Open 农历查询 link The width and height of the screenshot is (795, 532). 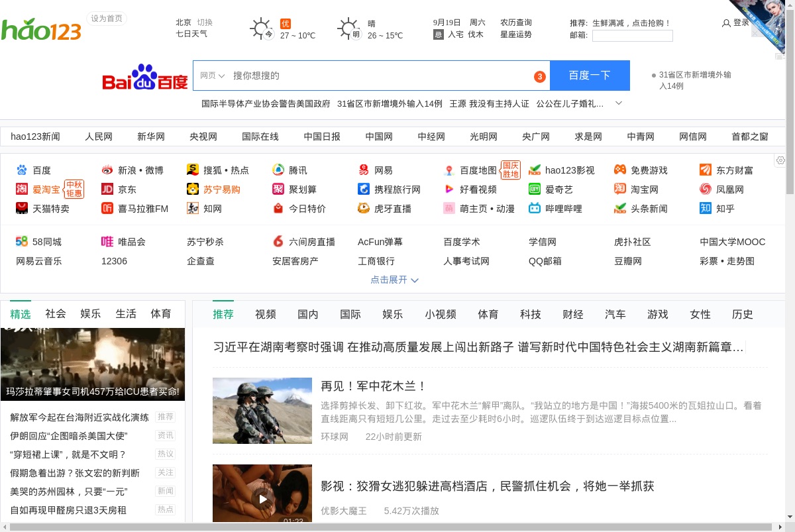(516, 23)
